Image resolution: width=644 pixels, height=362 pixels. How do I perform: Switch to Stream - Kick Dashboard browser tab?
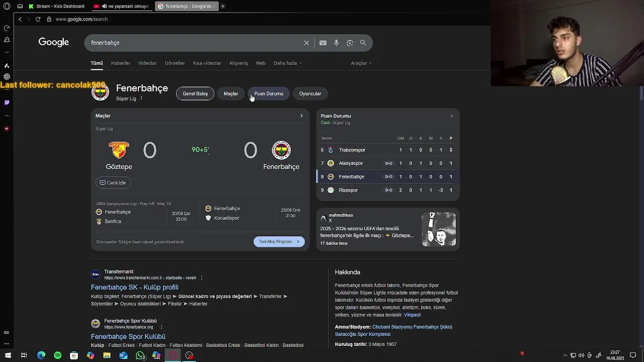(x=56, y=7)
